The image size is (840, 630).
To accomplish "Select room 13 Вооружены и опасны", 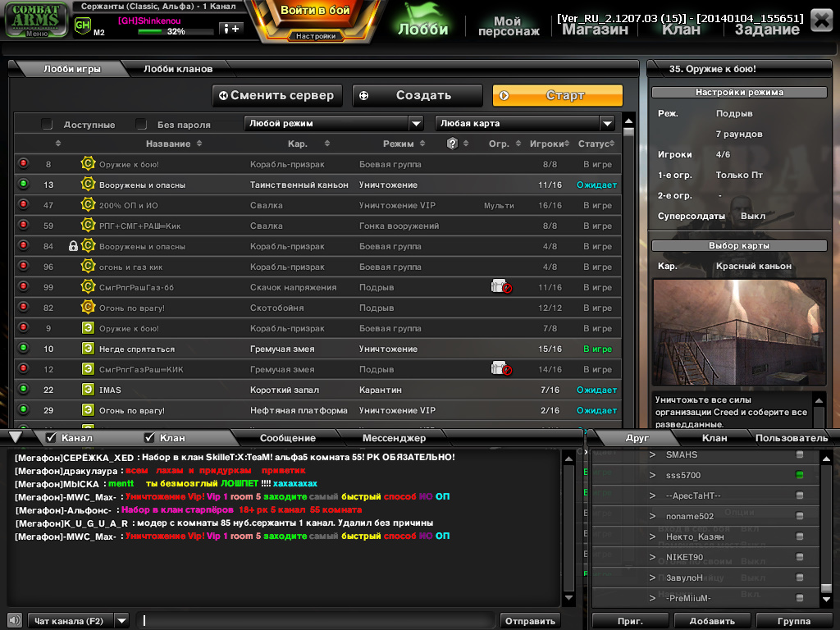I will click(317, 185).
